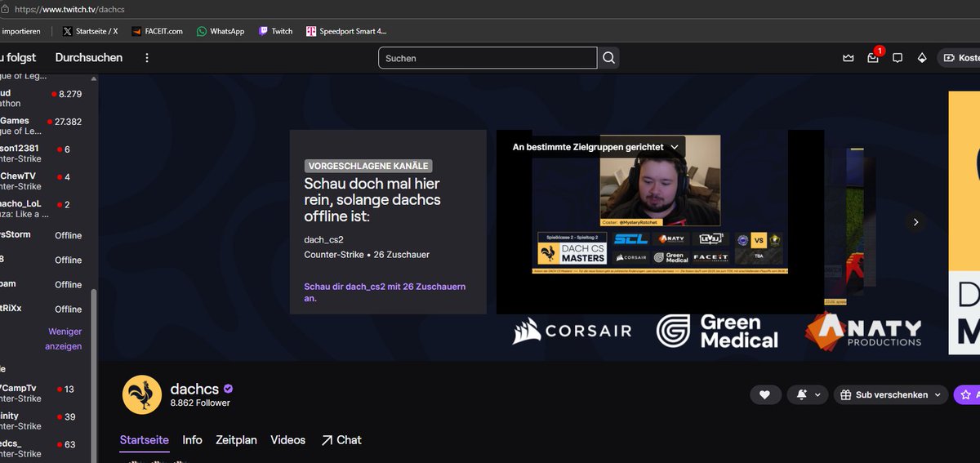Switch to the Info tab
The image size is (980, 463).
[x=192, y=439]
